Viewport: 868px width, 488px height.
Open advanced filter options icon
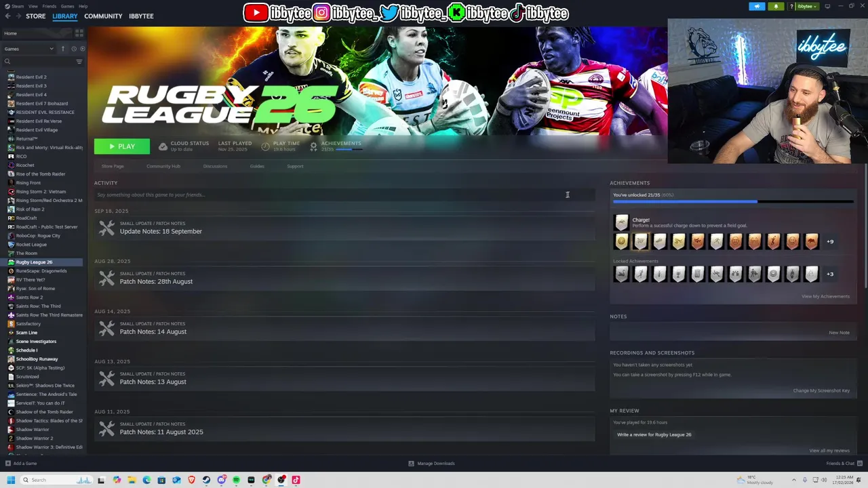tap(79, 62)
